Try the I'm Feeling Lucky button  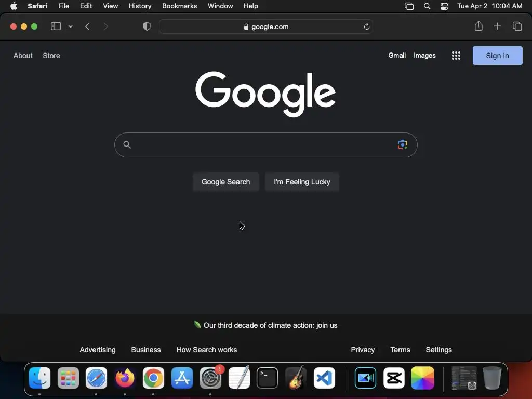pyautogui.click(x=302, y=182)
